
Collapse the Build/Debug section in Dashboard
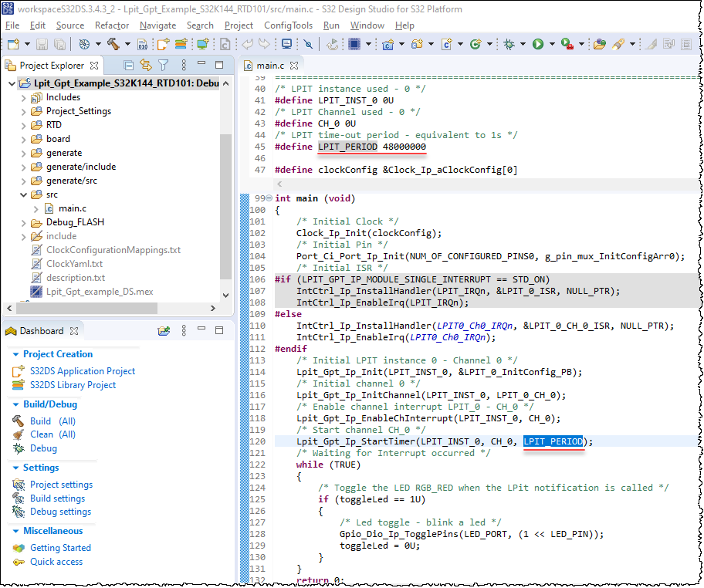coord(16,404)
